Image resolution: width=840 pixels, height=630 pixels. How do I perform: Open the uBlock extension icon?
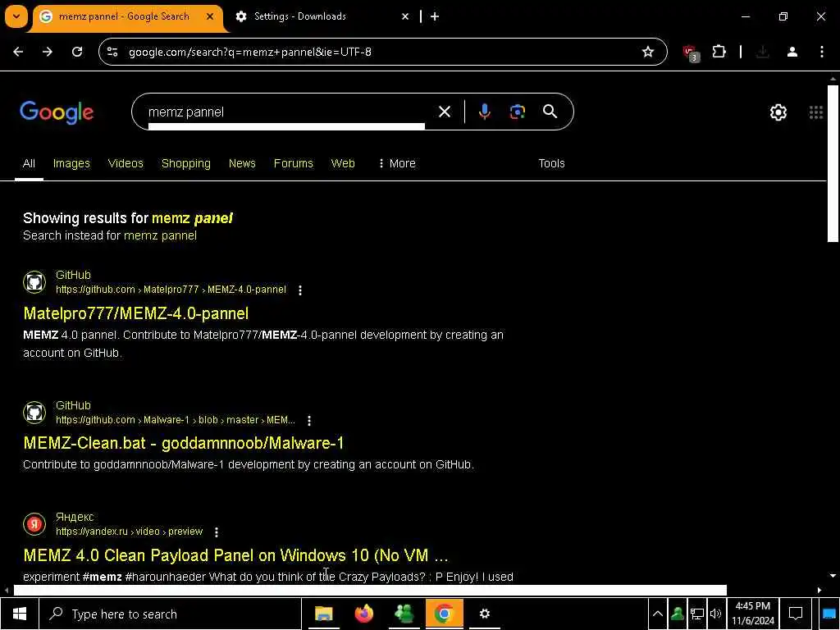(691, 52)
